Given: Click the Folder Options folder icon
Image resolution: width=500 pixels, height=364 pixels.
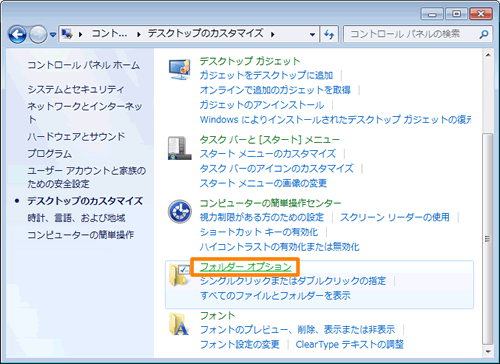Looking at the screenshot, I should tap(179, 275).
